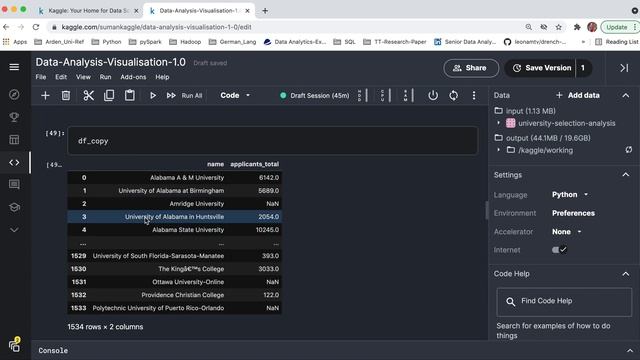
Task: Open the File menu
Action: click(x=41, y=77)
